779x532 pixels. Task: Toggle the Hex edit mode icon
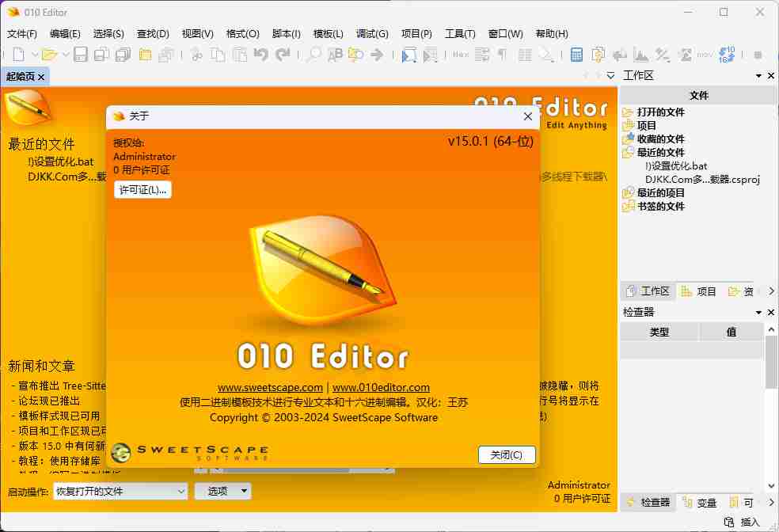(x=460, y=55)
